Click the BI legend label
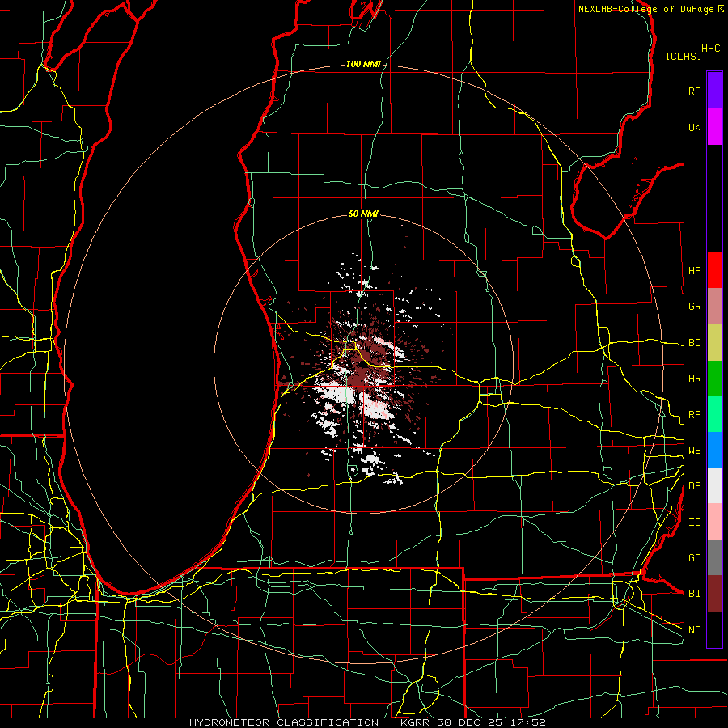This screenshot has width=728, height=728. click(694, 594)
